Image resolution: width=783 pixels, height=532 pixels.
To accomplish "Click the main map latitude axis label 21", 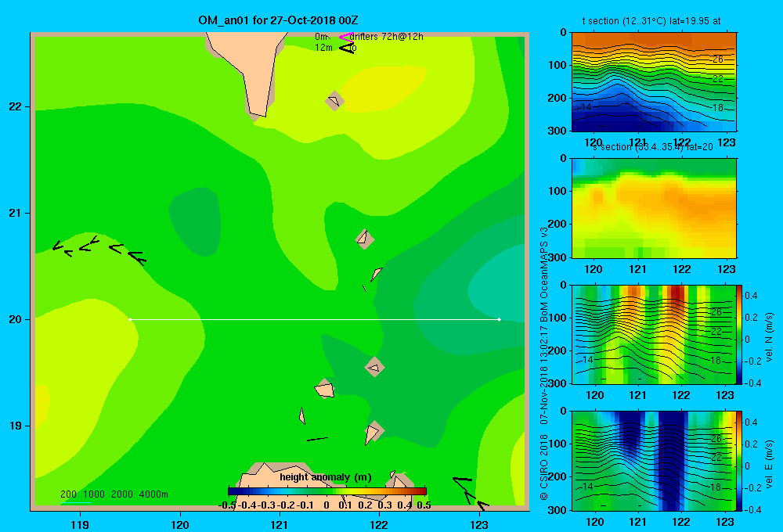I will [16, 213].
